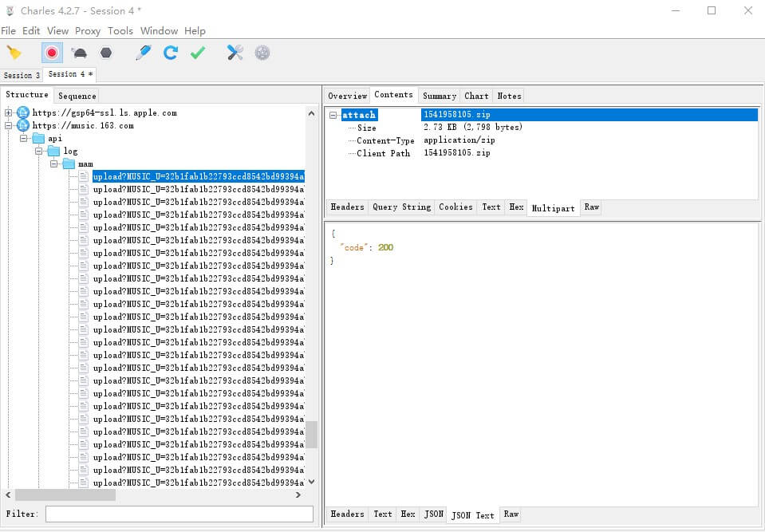765x532 pixels.
Task: Select the Query String request tab
Action: [401, 207]
